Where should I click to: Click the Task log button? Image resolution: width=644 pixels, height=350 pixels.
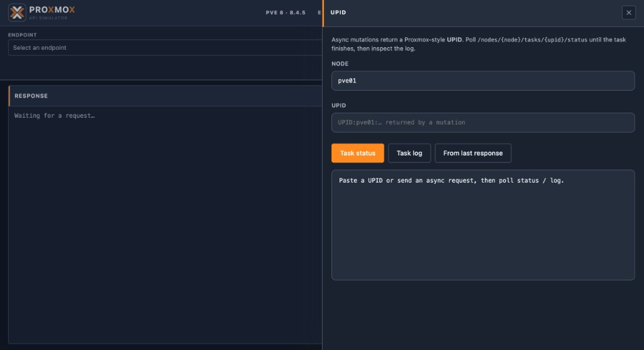[x=409, y=153]
